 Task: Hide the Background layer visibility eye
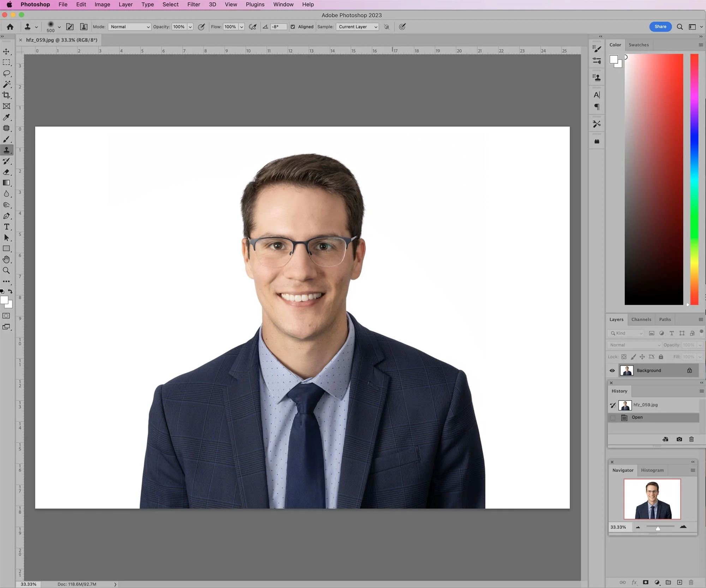pos(612,370)
